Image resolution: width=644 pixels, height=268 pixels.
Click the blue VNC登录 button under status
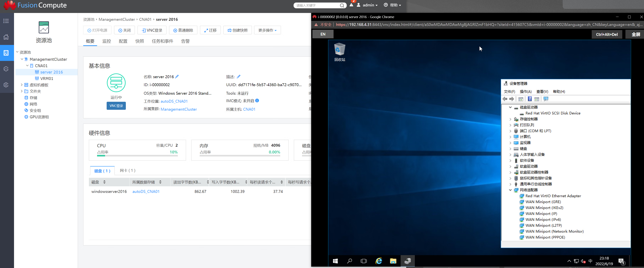click(116, 106)
